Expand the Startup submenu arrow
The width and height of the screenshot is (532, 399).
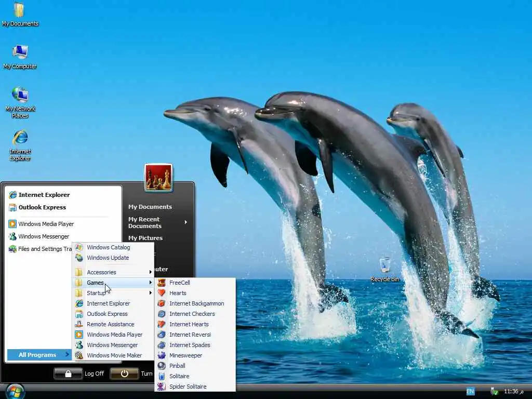pyautogui.click(x=150, y=293)
